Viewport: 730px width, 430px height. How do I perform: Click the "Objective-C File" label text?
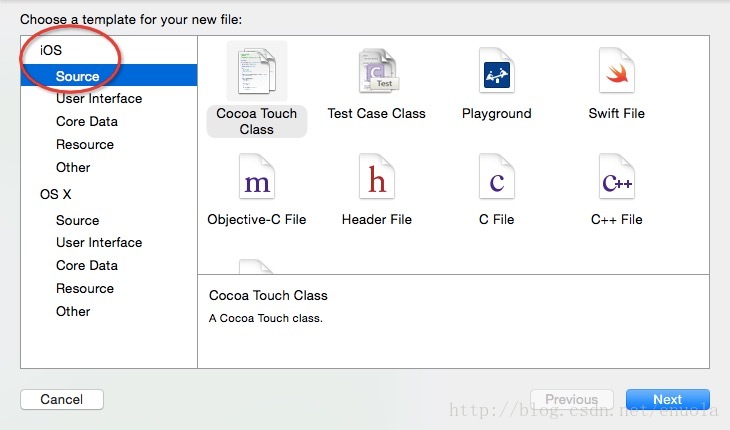[257, 219]
